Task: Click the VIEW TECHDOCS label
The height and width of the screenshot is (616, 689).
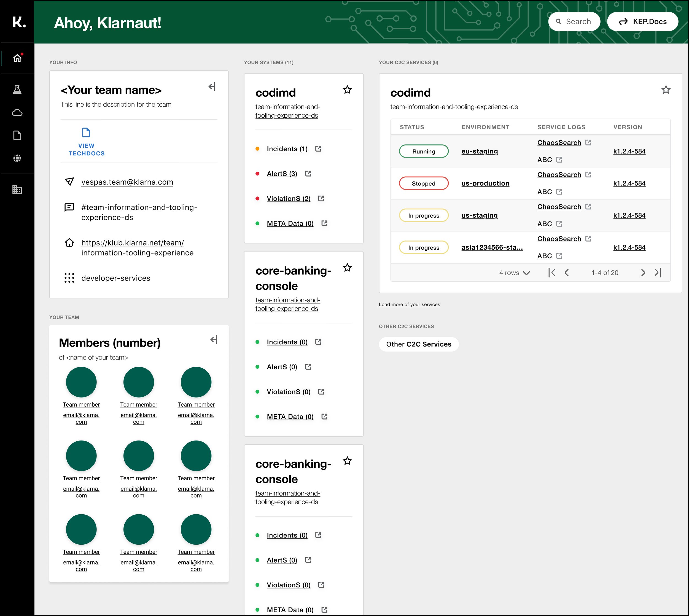Action: [x=87, y=150]
